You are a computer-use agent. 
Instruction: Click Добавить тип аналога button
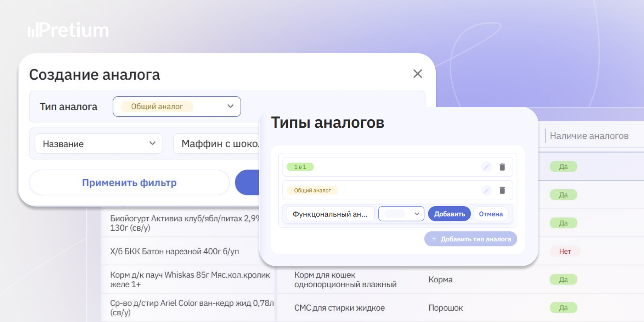pos(470,239)
